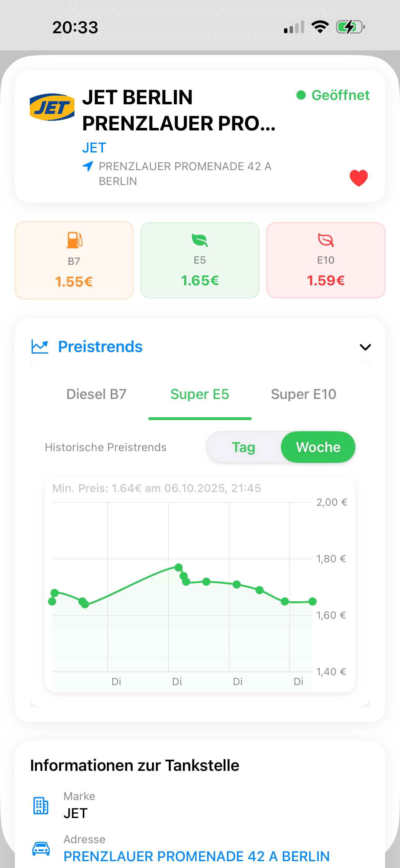Tap the highest data point on chart

coord(179,567)
